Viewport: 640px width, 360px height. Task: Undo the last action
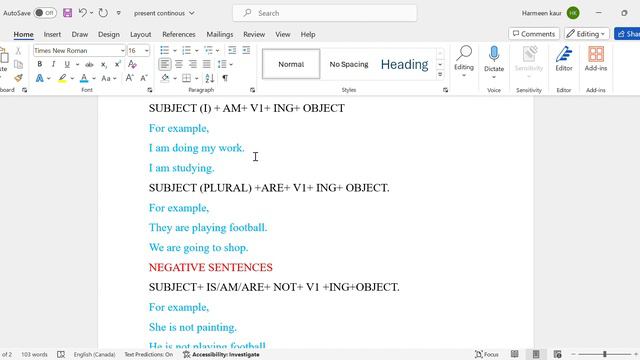coord(82,13)
